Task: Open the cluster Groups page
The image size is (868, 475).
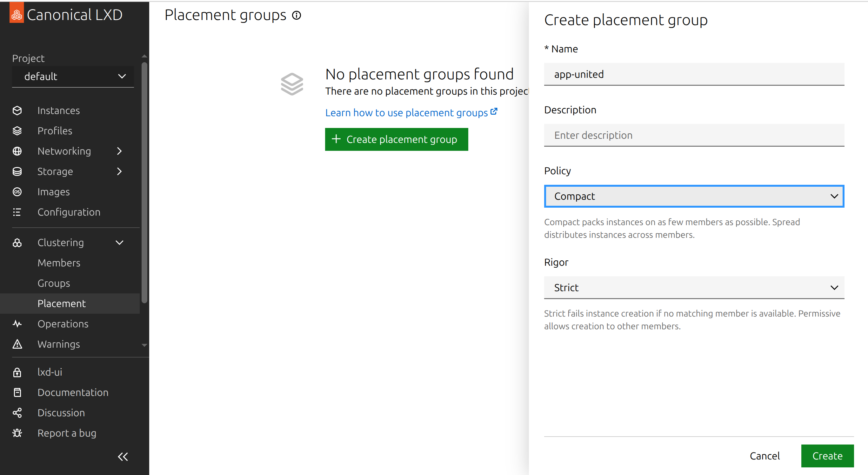Action: point(54,283)
